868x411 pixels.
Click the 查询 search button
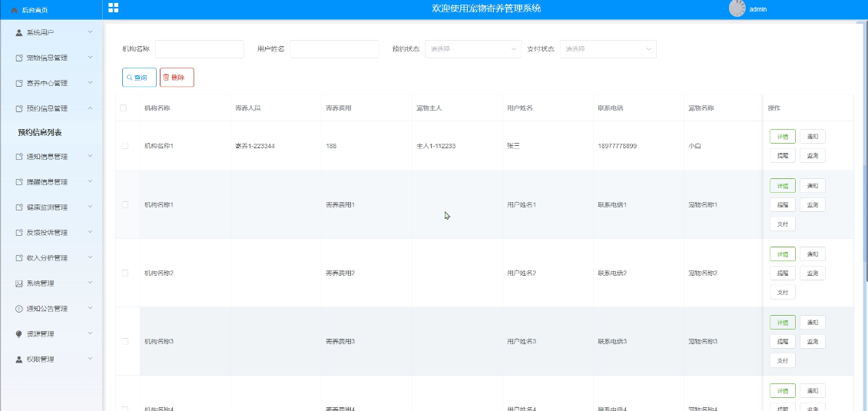coord(139,78)
